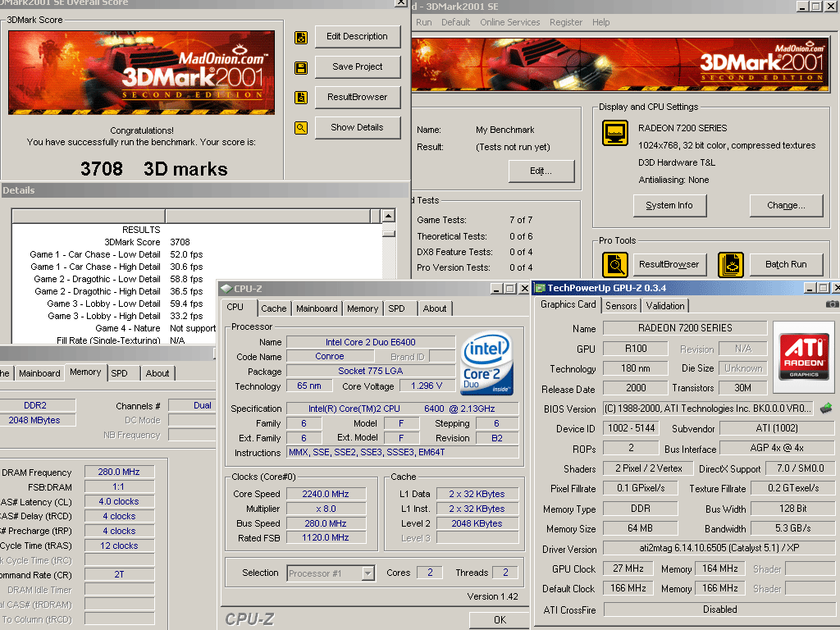Viewport: 840px width, 630px height.
Task: Click the Pro Tools ResultBrowser button
Action: (669, 265)
